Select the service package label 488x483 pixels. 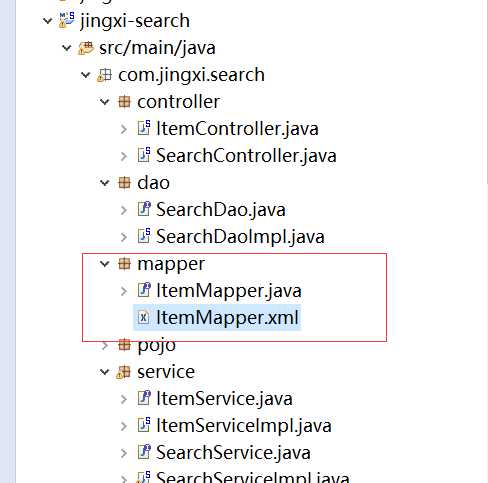[x=166, y=372]
